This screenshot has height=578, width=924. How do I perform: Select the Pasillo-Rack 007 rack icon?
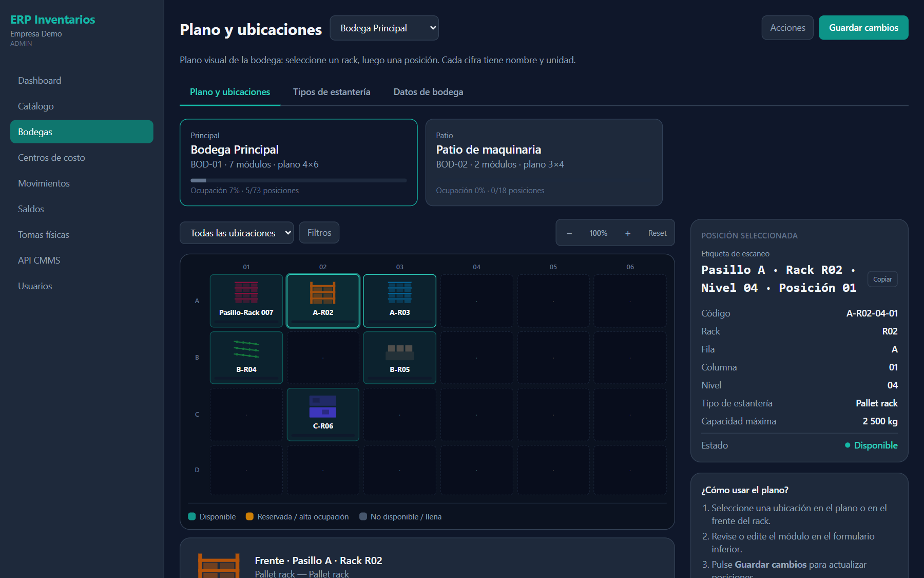click(x=246, y=292)
